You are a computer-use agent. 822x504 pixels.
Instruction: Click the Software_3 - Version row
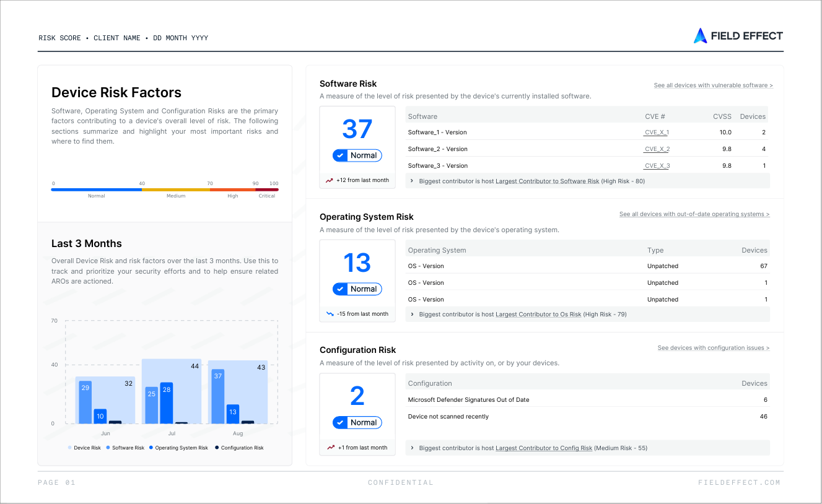click(587, 166)
